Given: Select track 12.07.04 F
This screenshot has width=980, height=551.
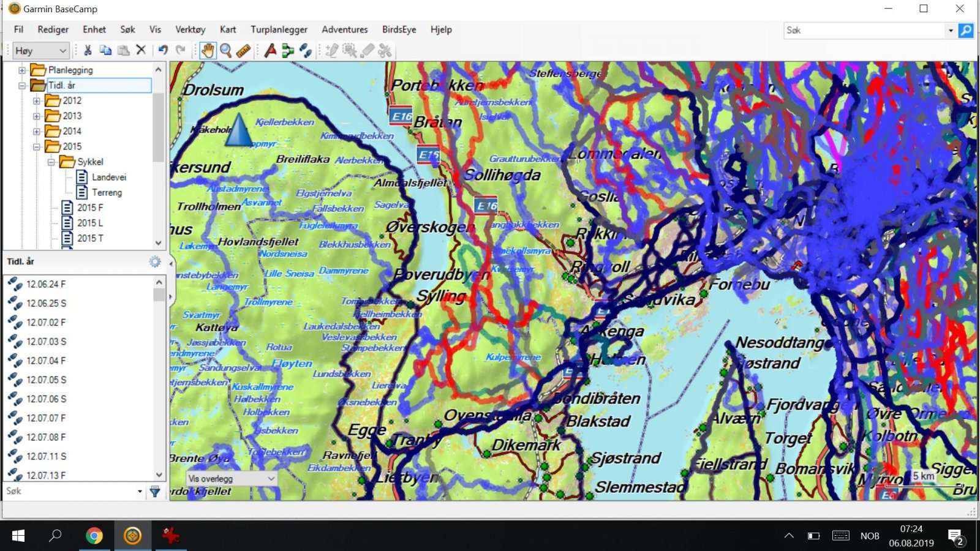Looking at the screenshot, I should [45, 361].
